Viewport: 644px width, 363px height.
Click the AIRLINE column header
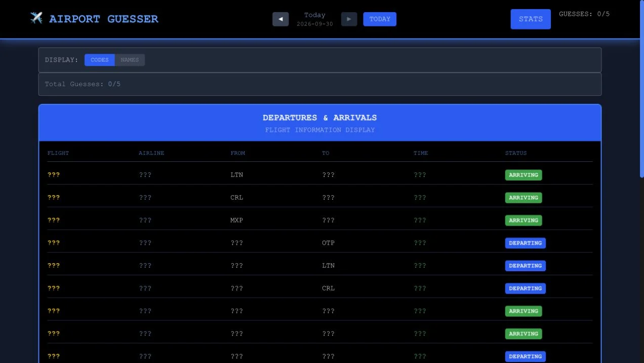coord(151,153)
